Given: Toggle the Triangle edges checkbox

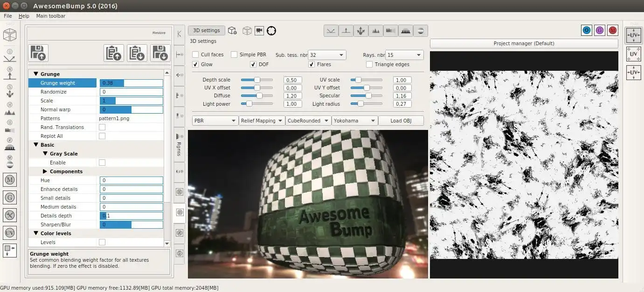Looking at the screenshot, I should pos(369,64).
